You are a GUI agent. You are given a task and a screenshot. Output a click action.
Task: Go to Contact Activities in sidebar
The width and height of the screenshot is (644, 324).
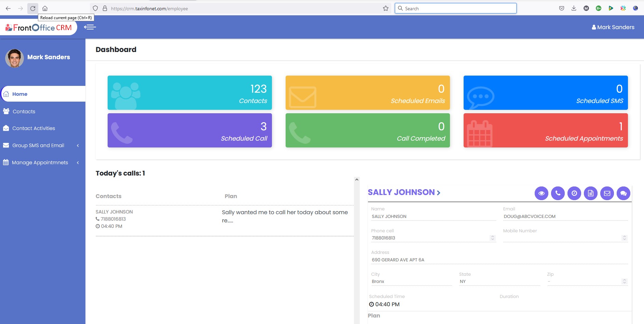(x=33, y=128)
